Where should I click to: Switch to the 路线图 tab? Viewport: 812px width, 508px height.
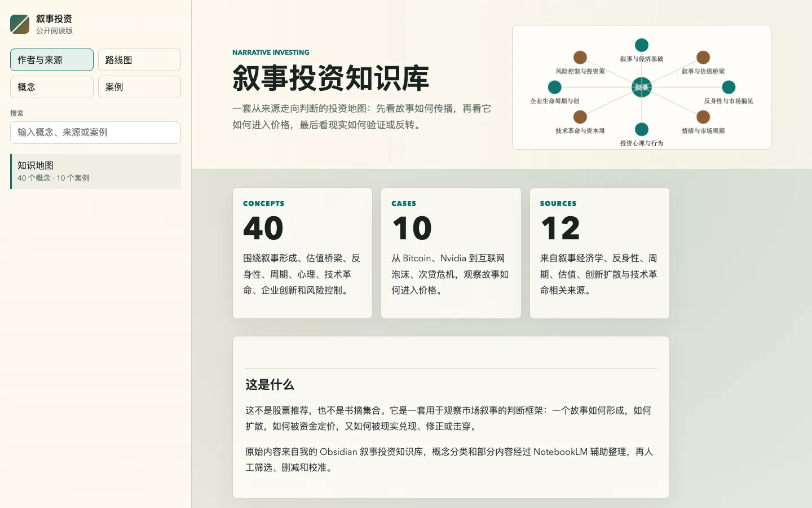[139, 60]
